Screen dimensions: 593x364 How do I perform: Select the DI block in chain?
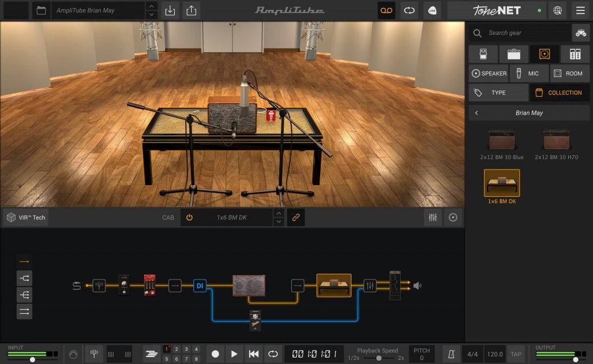tap(200, 285)
